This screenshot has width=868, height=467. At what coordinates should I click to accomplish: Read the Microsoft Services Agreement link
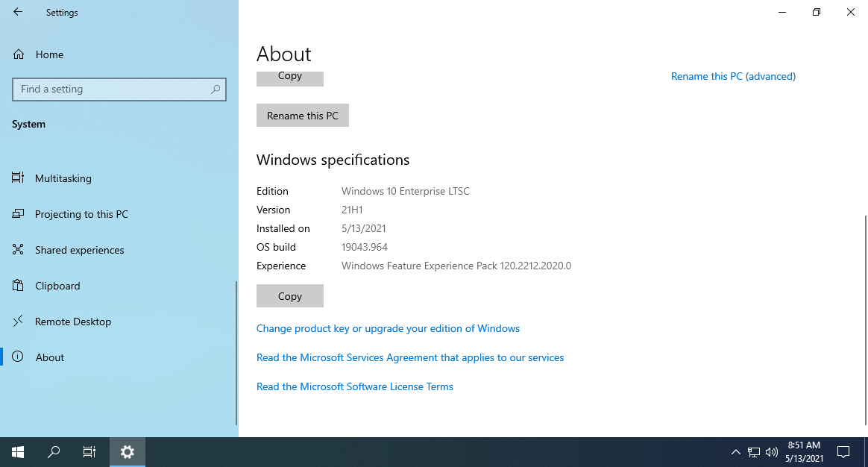[x=410, y=357]
